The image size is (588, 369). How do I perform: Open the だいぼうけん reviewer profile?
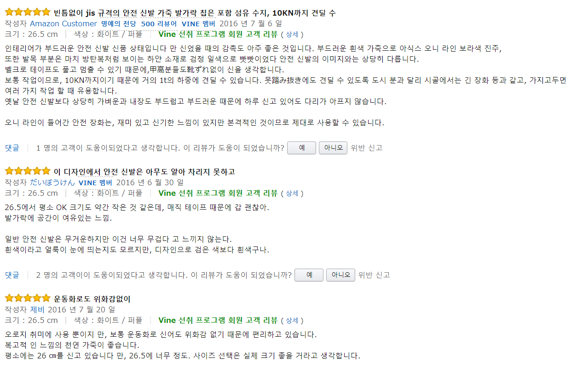52,182
